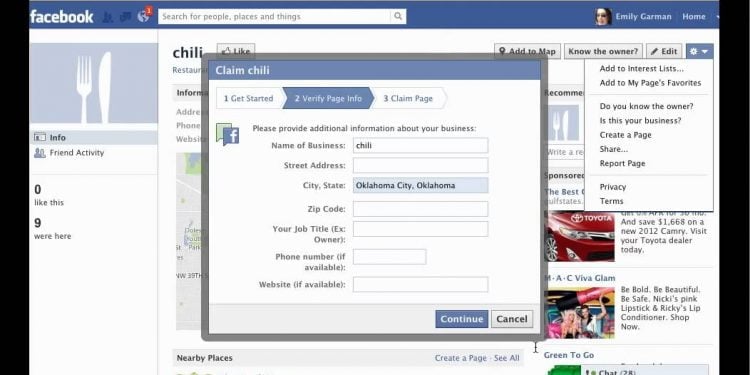
Task: Choose Is this your business?
Action: (640, 121)
